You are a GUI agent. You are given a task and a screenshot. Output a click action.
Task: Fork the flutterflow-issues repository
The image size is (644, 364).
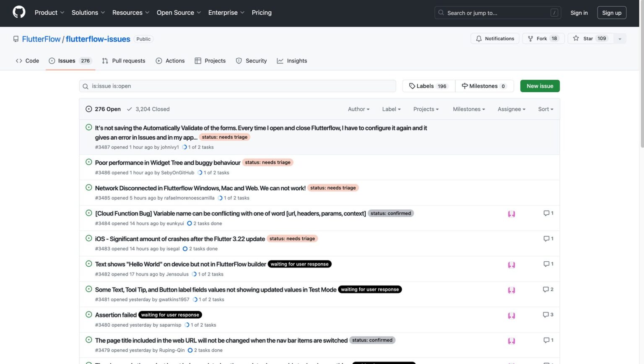tap(543, 39)
